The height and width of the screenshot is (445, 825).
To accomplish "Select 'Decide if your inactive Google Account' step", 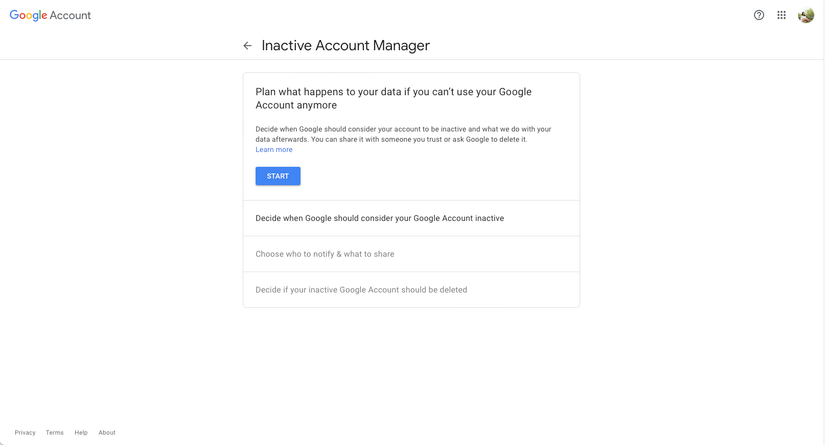I will pyautogui.click(x=411, y=290).
